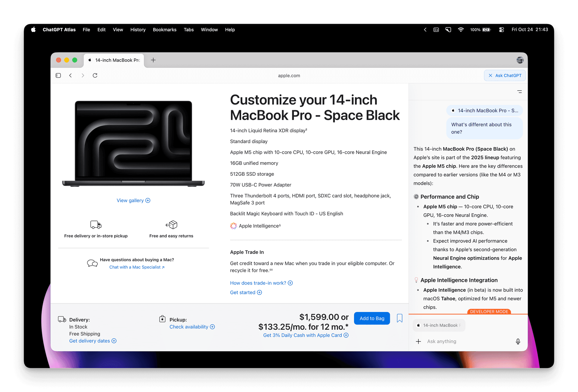Click the reload page icon
This screenshot has height=392, width=578.
pyautogui.click(x=95, y=76)
